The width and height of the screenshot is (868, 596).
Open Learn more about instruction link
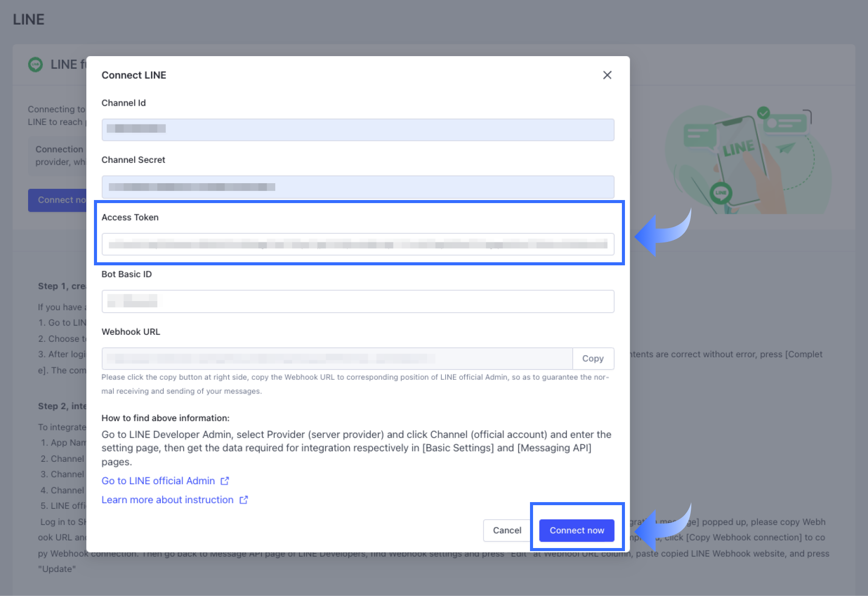click(x=167, y=500)
